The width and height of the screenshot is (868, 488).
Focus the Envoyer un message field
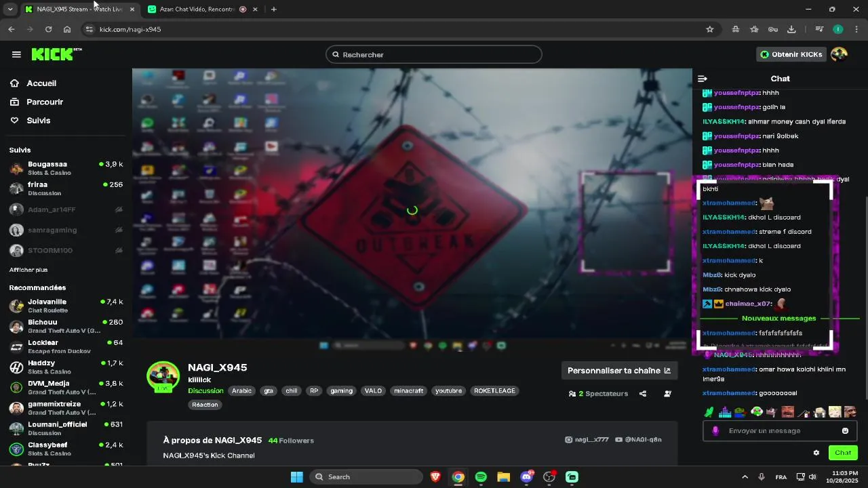tap(780, 431)
